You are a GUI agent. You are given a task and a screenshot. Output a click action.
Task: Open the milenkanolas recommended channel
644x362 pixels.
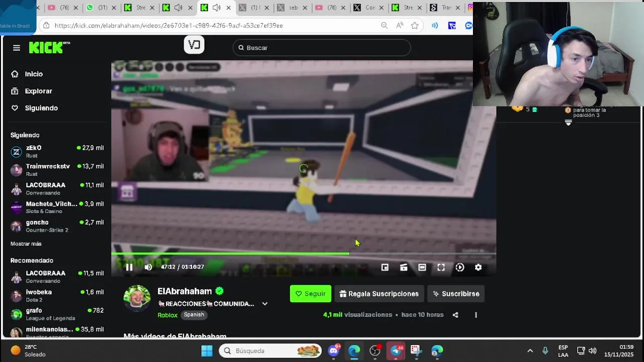click(57, 332)
